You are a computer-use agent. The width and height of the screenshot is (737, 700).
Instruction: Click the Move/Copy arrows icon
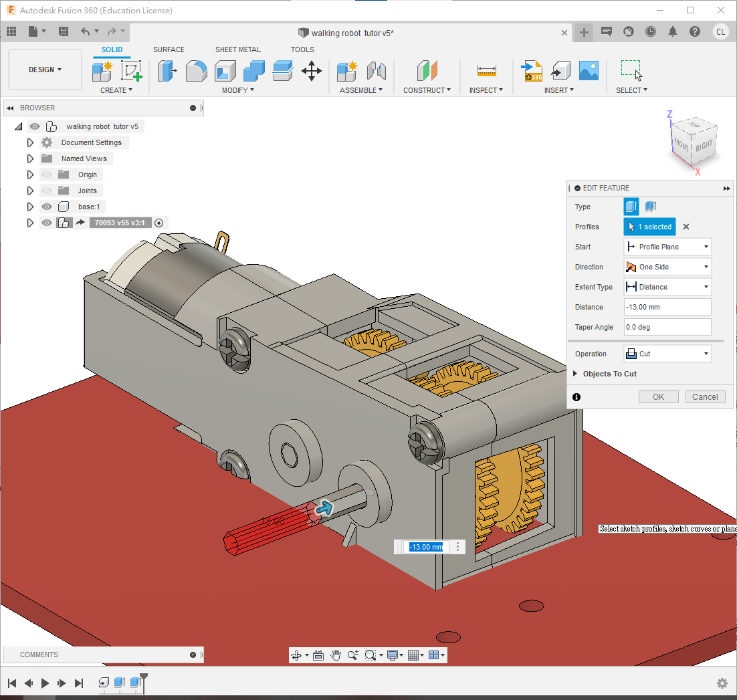point(312,70)
